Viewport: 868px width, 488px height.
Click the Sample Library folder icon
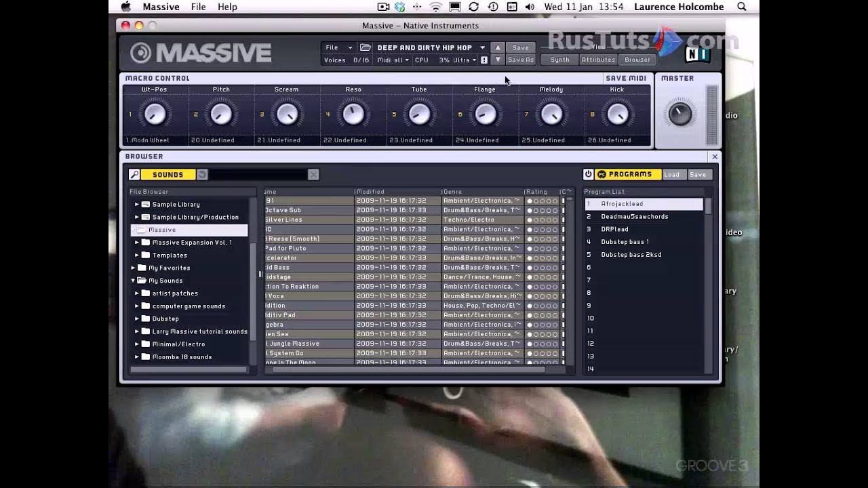145,204
